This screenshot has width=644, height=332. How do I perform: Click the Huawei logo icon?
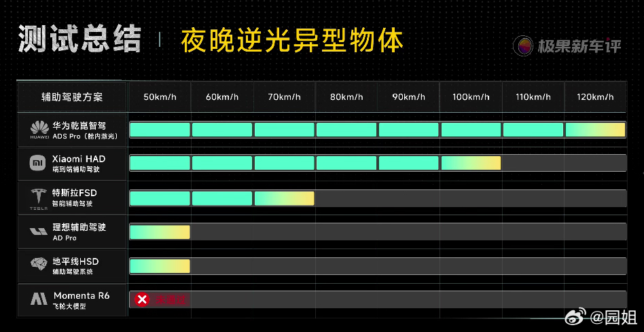click(x=39, y=130)
